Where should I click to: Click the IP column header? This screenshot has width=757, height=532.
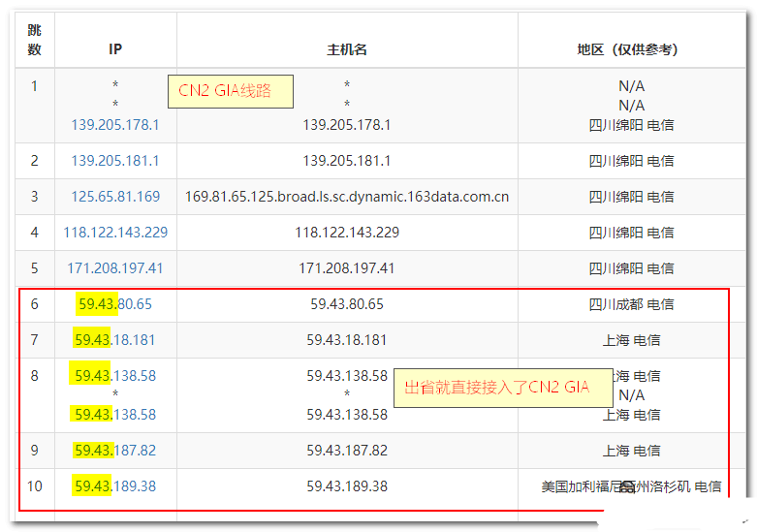point(115,49)
